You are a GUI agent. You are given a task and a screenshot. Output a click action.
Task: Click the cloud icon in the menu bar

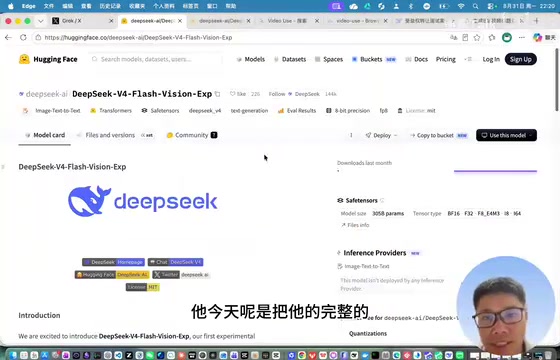click(x=353, y=6)
